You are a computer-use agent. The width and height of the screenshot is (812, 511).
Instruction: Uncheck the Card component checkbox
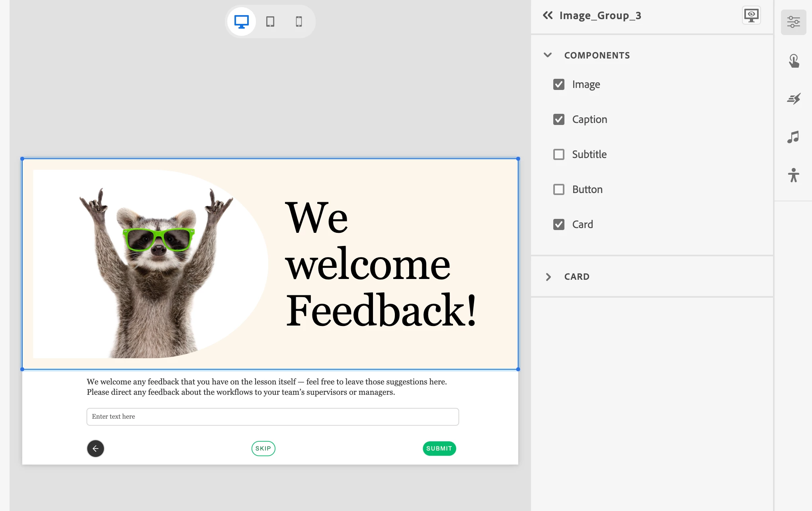click(x=559, y=224)
